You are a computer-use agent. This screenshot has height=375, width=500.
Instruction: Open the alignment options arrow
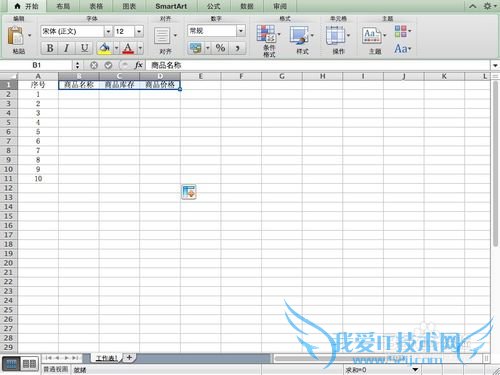pos(175,35)
